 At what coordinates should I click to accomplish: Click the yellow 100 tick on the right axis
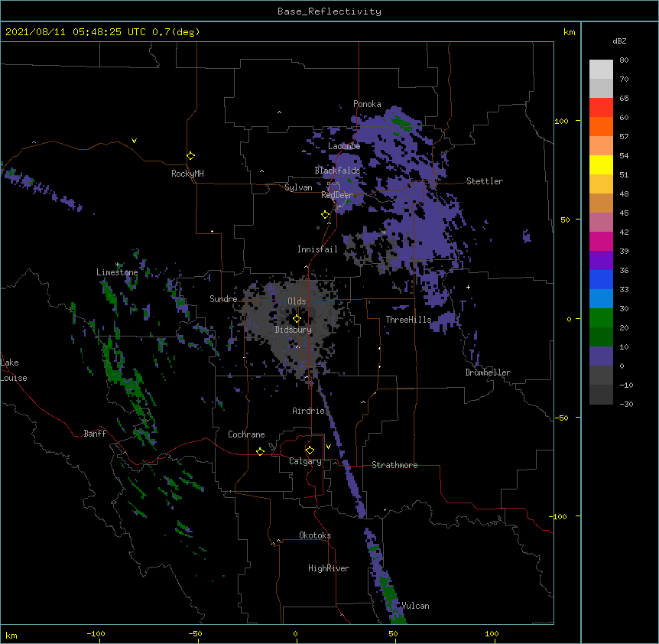[x=561, y=121]
